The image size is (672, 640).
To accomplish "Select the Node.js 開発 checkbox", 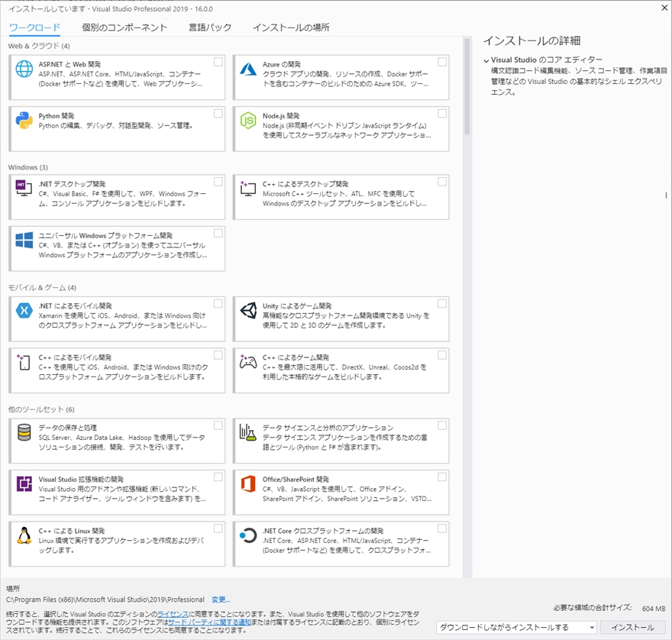I will click(442, 114).
